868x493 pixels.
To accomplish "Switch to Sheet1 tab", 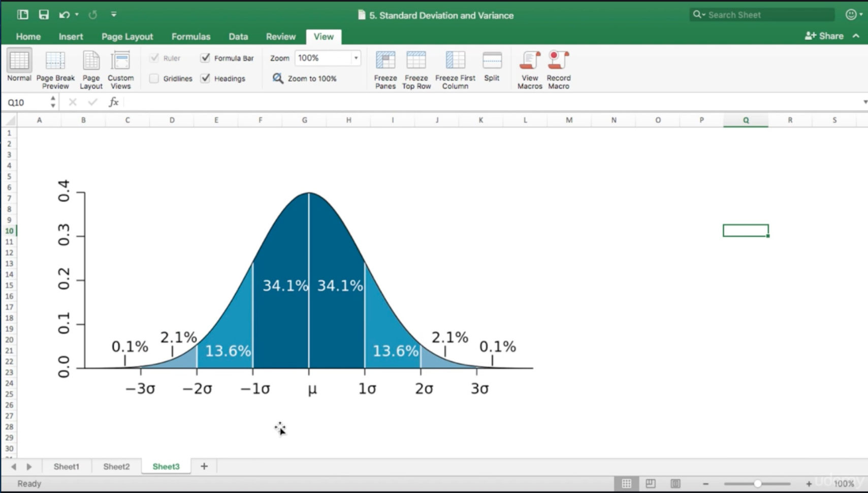I will (x=67, y=467).
